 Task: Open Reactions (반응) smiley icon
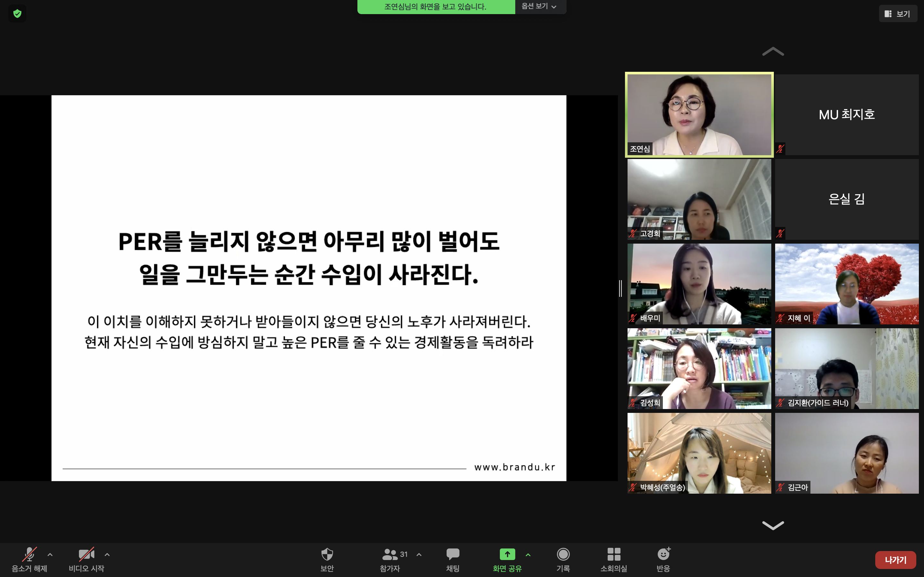[x=663, y=555]
